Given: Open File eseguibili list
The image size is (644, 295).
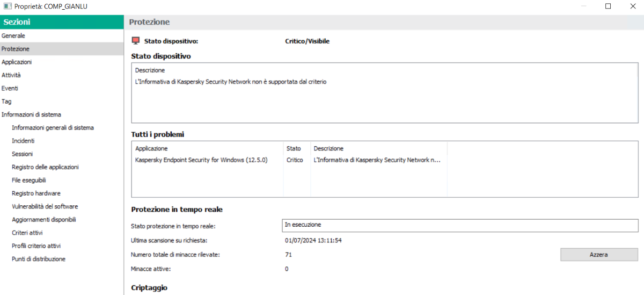Looking at the screenshot, I should [29, 180].
